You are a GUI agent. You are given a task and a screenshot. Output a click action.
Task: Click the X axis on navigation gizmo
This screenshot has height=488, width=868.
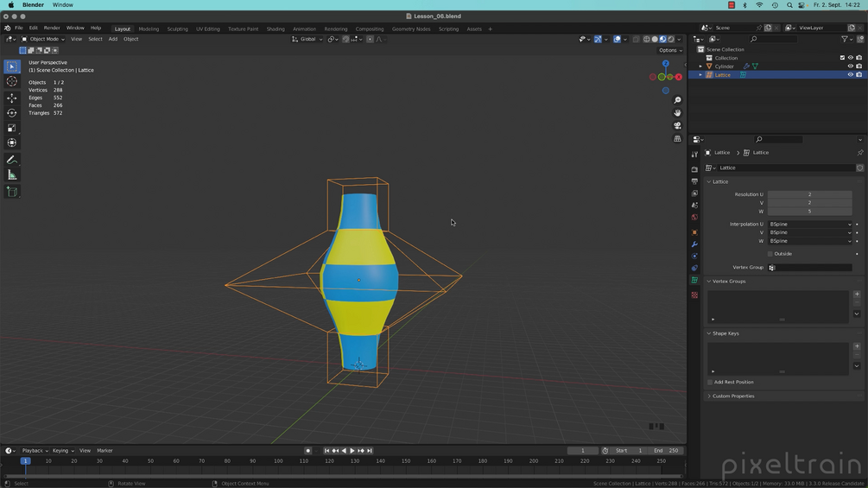click(x=679, y=77)
